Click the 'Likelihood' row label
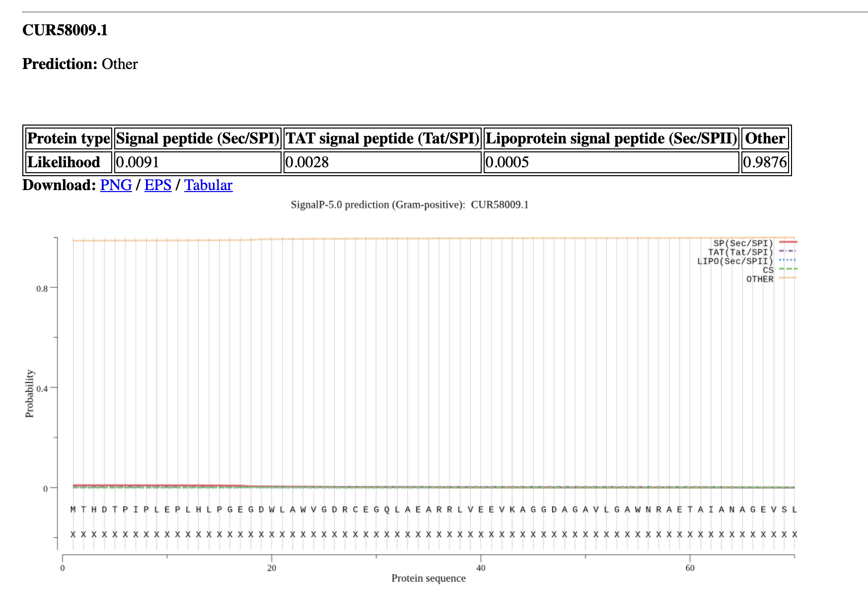The width and height of the screenshot is (868, 603). 69,162
